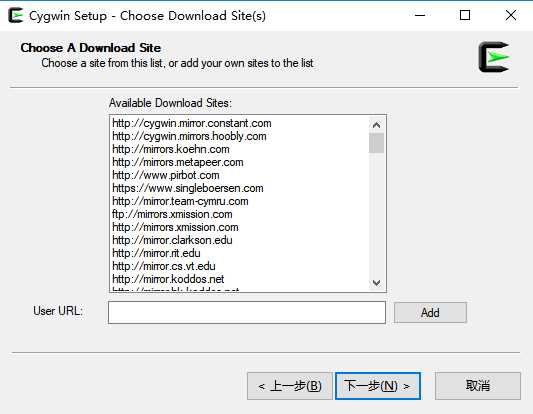Select http://mirrors.koehn.com mirror
The width and height of the screenshot is (533, 414).
pos(171,149)
